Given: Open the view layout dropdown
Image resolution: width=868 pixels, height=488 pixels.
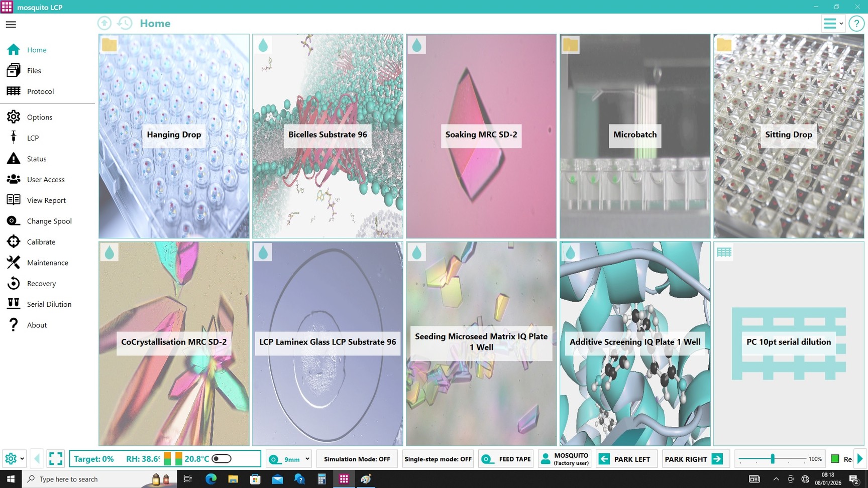Looking at the screenshot, I should click(833, 24).
